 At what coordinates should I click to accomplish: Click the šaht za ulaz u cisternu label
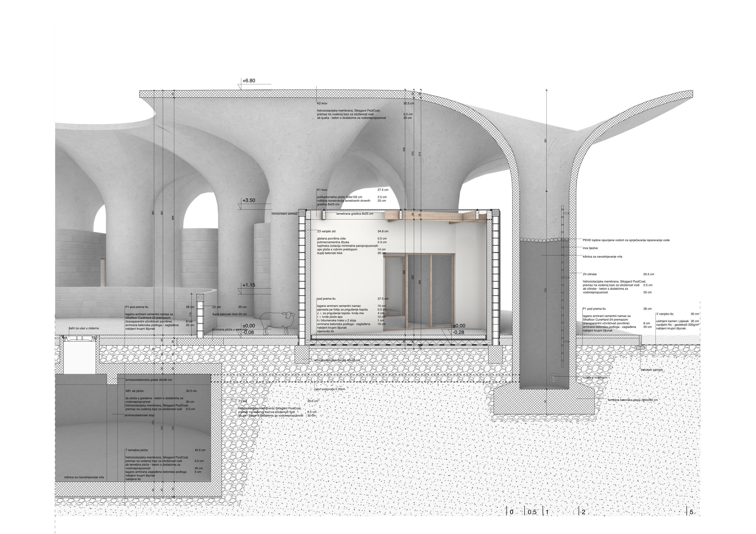[83, 328]
